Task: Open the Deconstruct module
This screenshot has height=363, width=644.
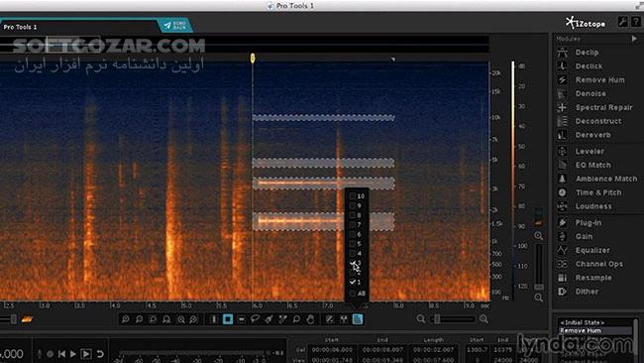Action: point(598,121)
